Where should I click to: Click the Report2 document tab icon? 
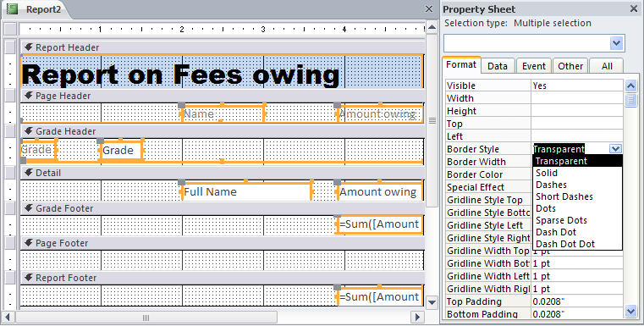click(13, 9)
